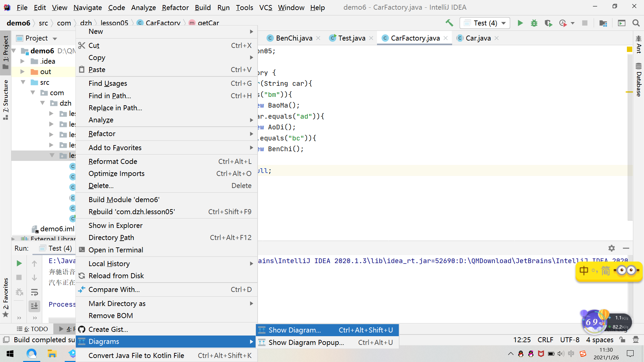Open the Project Structure icon in the toolbar
Screen dimensions: 644x362
pos(603,23)
